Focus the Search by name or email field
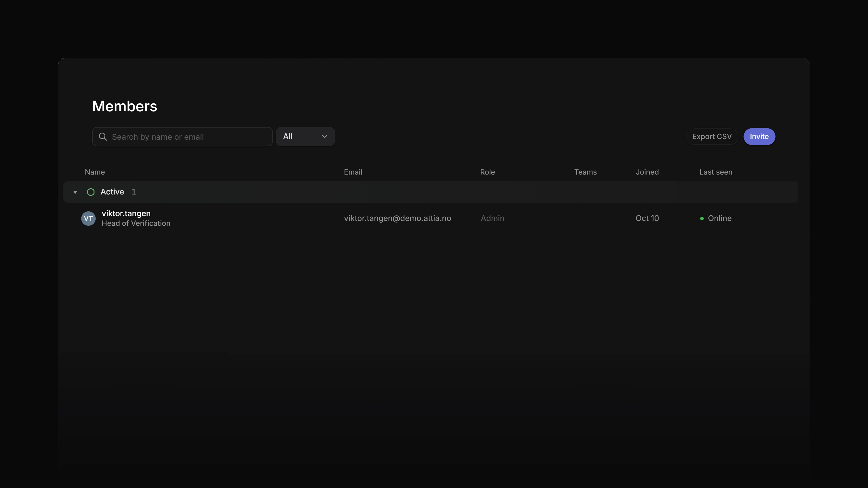 [x=182, y=137]
